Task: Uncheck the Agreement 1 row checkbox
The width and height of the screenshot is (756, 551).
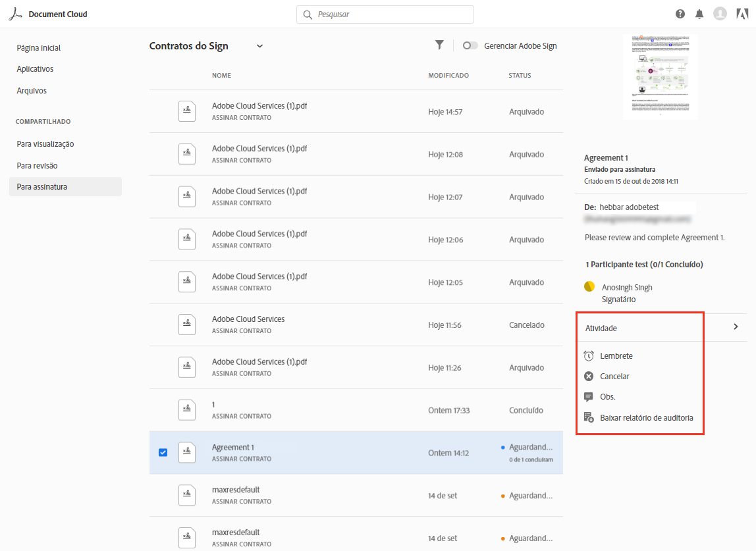Action: point(163,452)
